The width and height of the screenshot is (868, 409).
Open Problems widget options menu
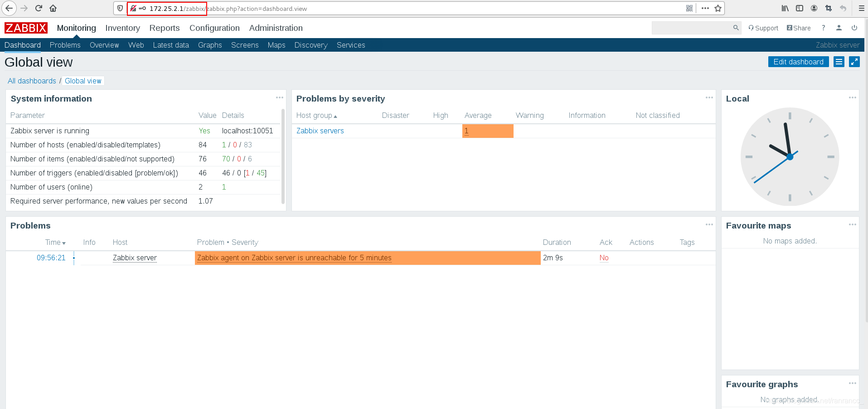pyautogui.click(x=709, y=224)
